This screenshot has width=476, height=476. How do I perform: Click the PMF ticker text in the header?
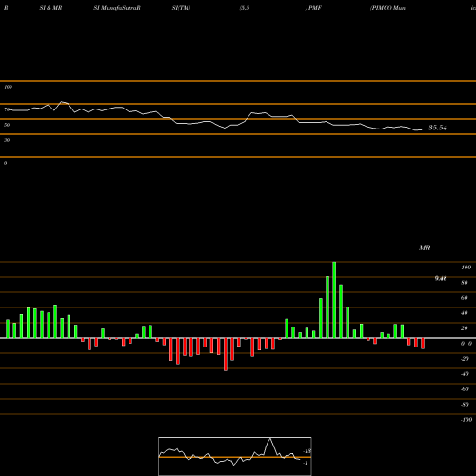point(315,8)
